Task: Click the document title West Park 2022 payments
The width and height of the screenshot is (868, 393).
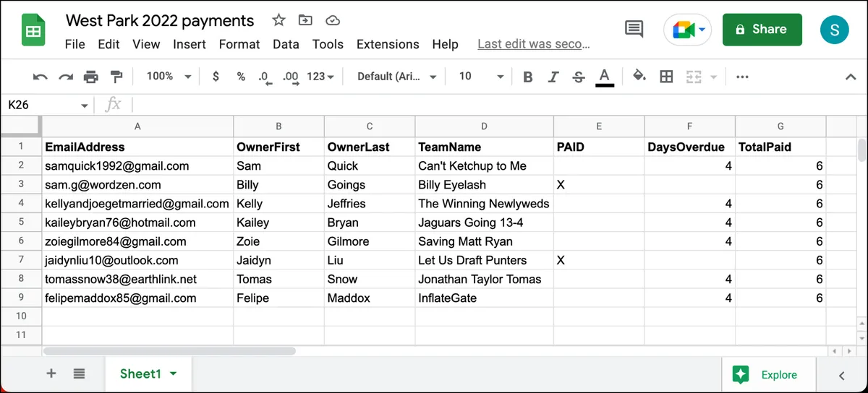Action: (x=160, y=20)
